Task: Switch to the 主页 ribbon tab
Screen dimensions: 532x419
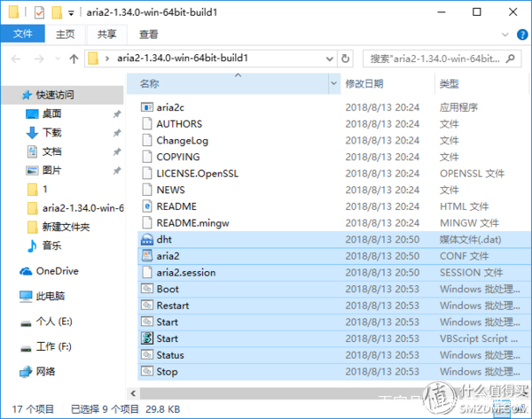Action: point(65,35)
